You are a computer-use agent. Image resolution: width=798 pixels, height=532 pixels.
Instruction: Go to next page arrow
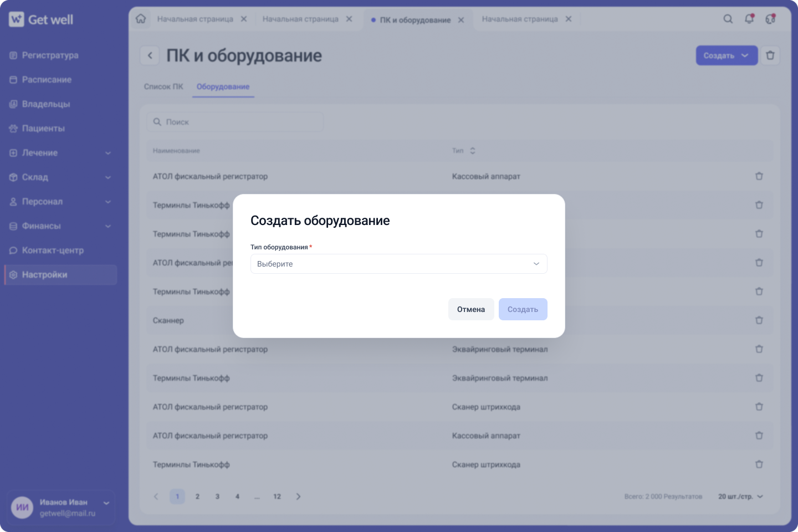point(298,497)
